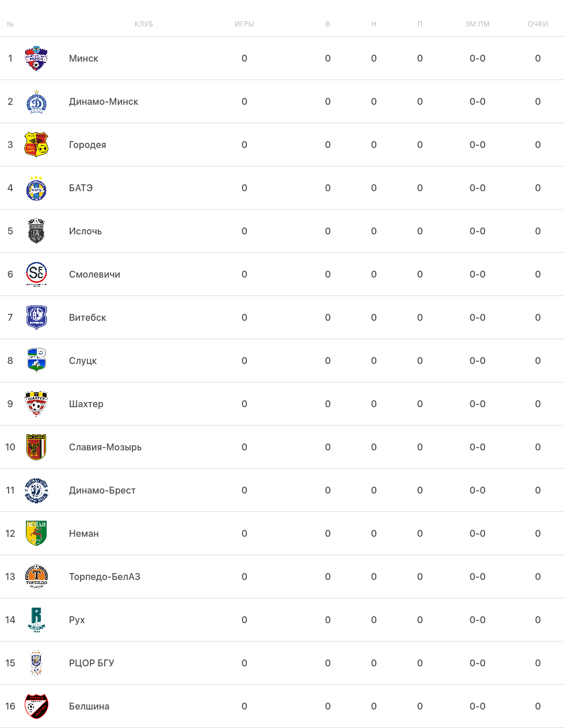Click the ЗМ:ПМ column header

click(x=478, y=24)
